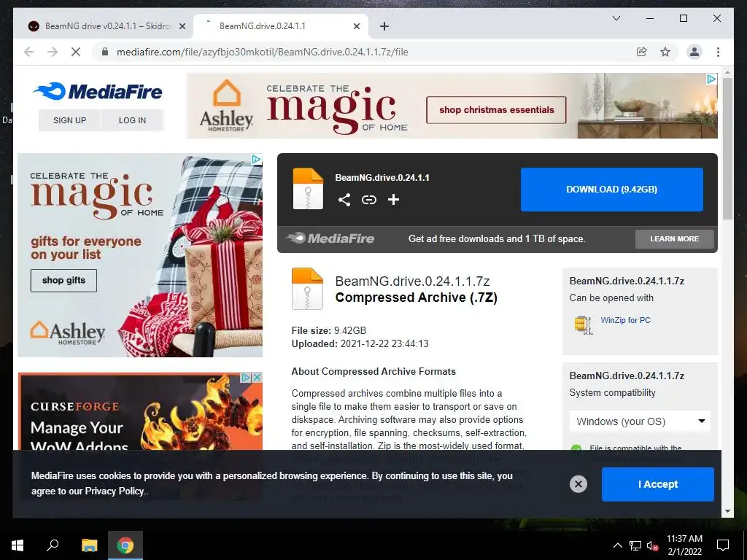Screen dimensions: 747x560
Task: Click the muted volume icon in the tray
Action: tap(652, 545)
